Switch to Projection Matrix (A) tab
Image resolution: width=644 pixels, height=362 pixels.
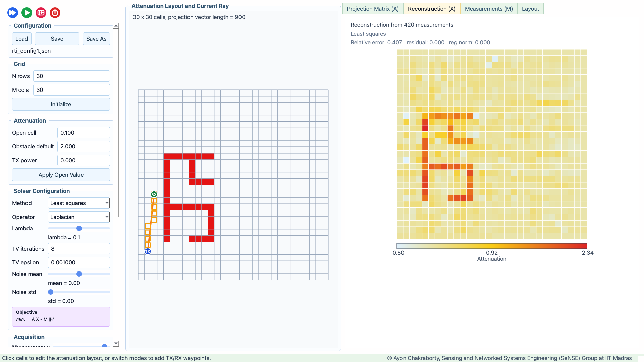click(x=373, y=9)
